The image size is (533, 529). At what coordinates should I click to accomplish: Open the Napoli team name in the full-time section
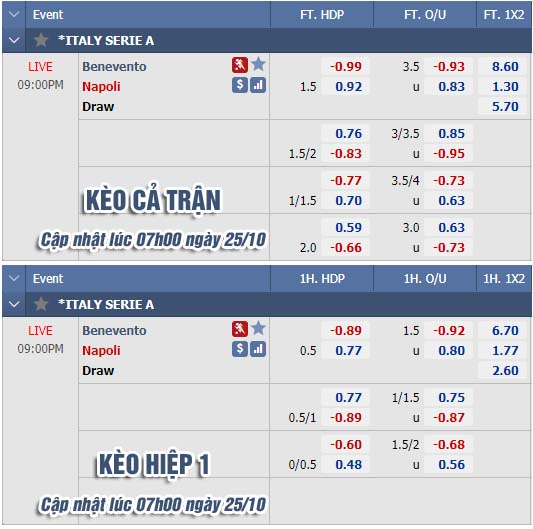coord(101,86)
